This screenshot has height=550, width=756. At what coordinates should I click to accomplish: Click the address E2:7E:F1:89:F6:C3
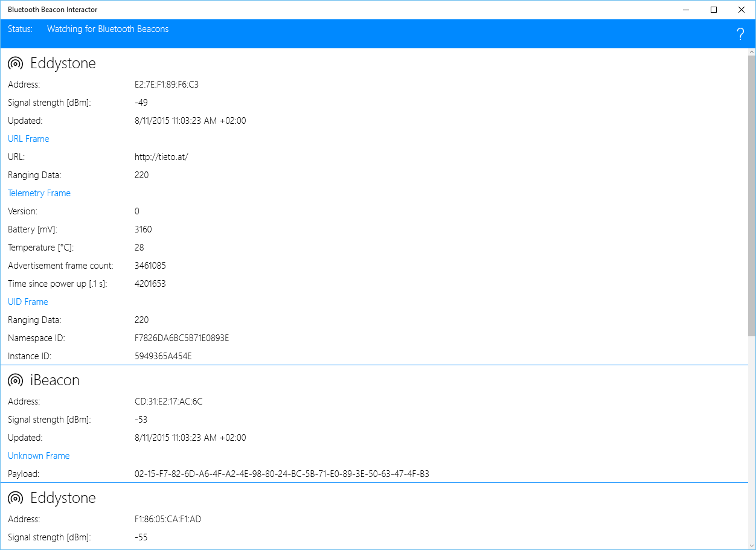167,85
